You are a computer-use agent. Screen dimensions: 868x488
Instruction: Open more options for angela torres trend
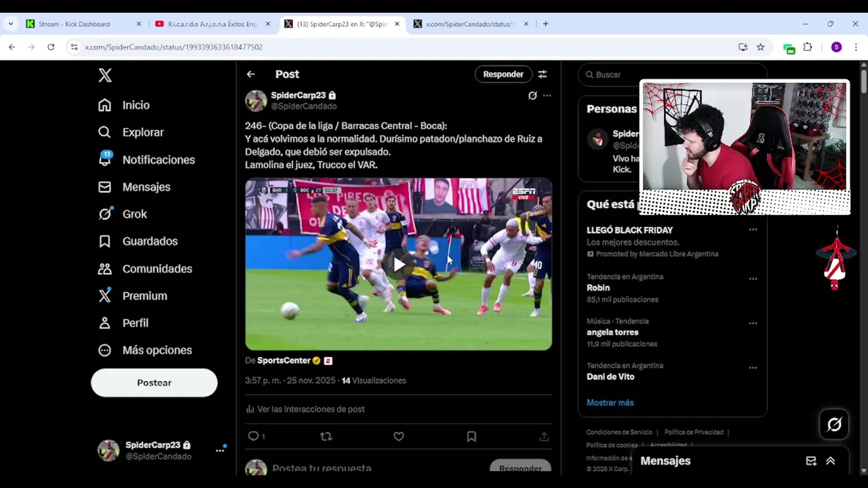pos(753,323)
